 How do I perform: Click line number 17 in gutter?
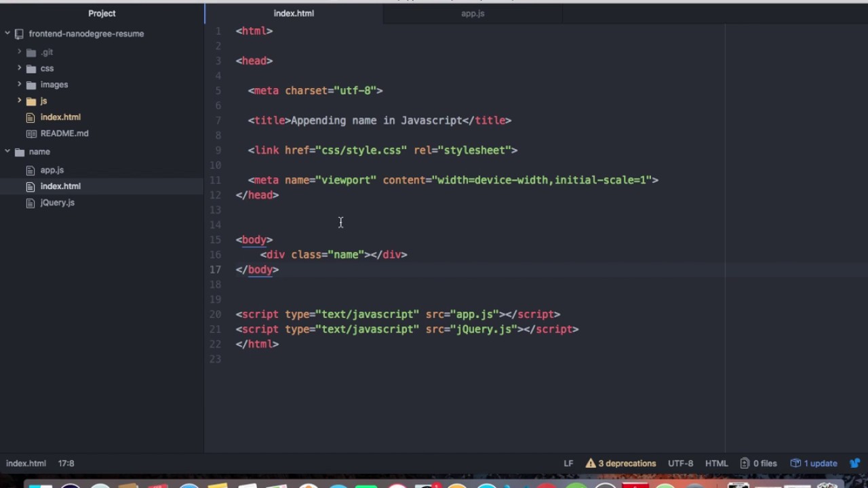[216, 270]
